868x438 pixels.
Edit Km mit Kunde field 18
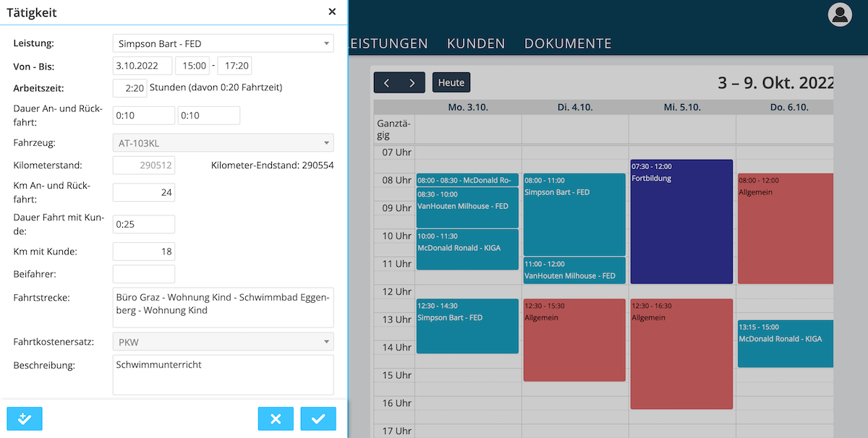pyautogui.click(x=144, y=252)
